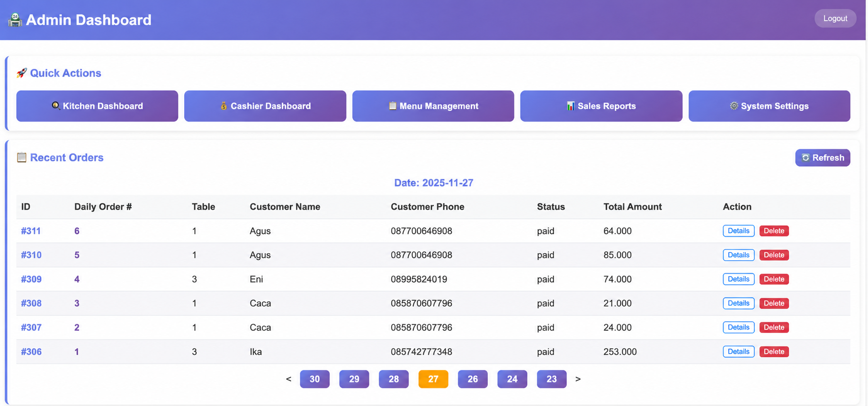
Task: Click the Daily Order # column header
Action: click(103, 207)
